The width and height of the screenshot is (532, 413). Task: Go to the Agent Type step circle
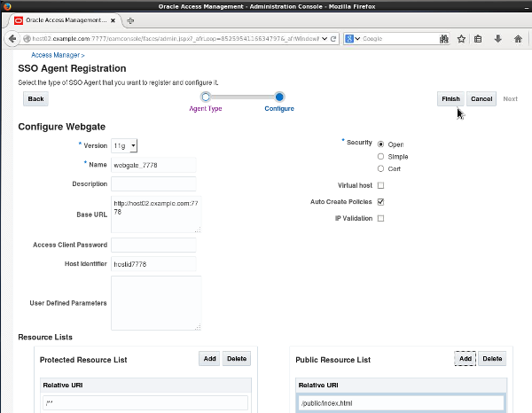[206, 97]
